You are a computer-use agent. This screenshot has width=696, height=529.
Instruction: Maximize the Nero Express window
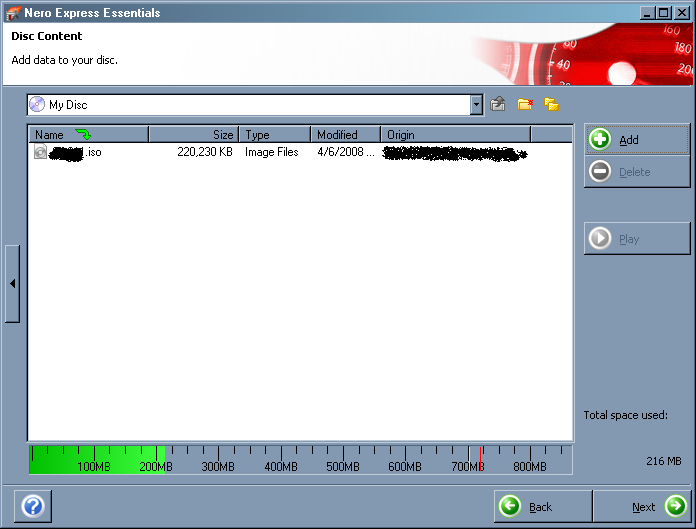pyautogui.click(x=664, y=13)
